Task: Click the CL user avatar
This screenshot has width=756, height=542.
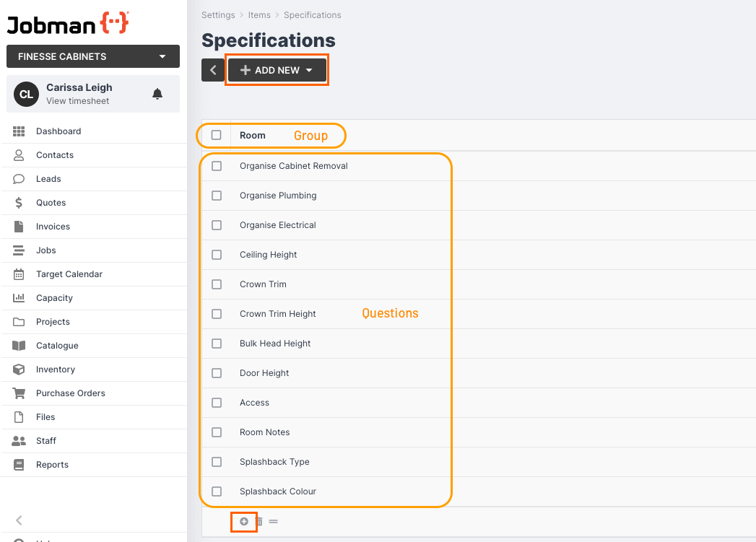Action: (27, 94)
